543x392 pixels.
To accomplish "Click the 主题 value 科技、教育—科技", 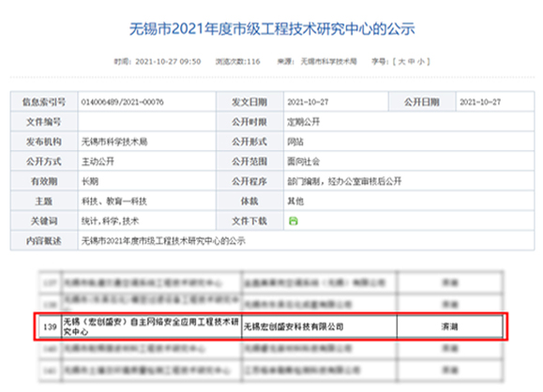I will (x=113, y=202).
